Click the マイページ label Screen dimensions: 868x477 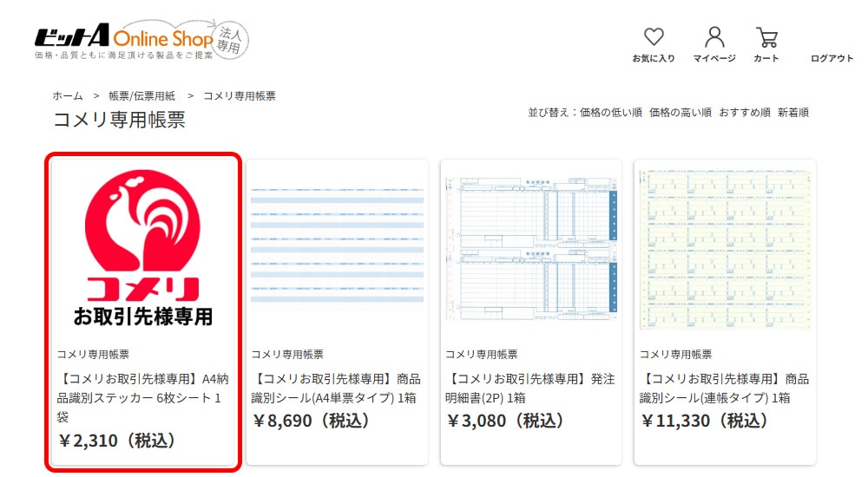(714, 58)
